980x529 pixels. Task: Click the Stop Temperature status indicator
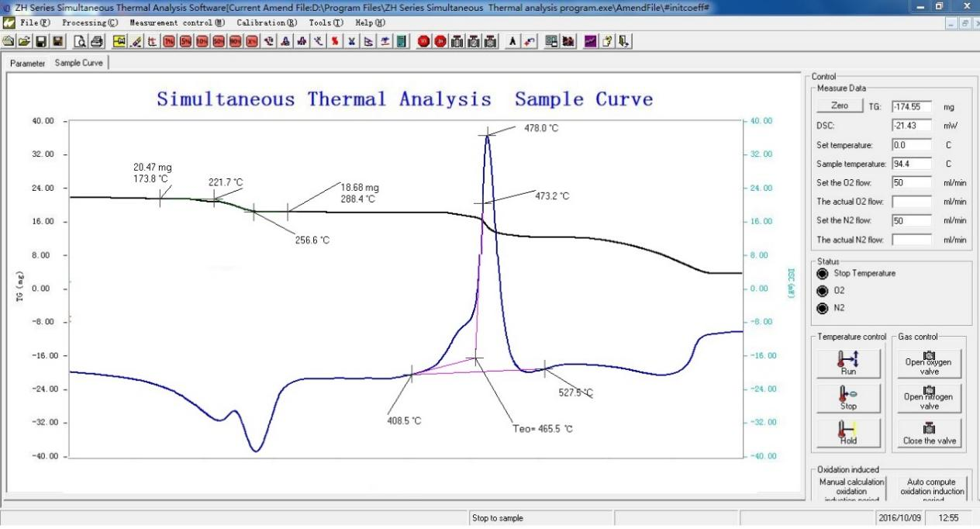pos(823,273)
